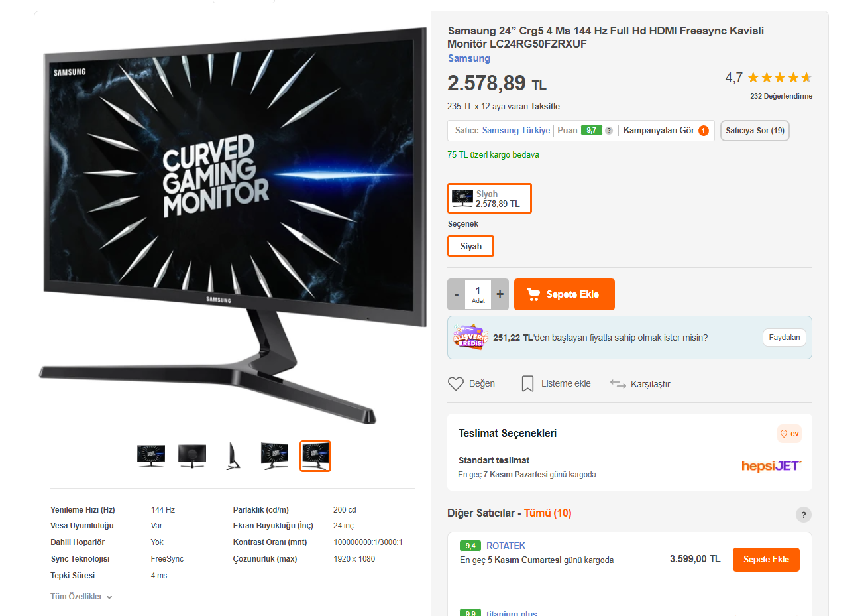Click the heart Beğen icon

coord(456,384)
